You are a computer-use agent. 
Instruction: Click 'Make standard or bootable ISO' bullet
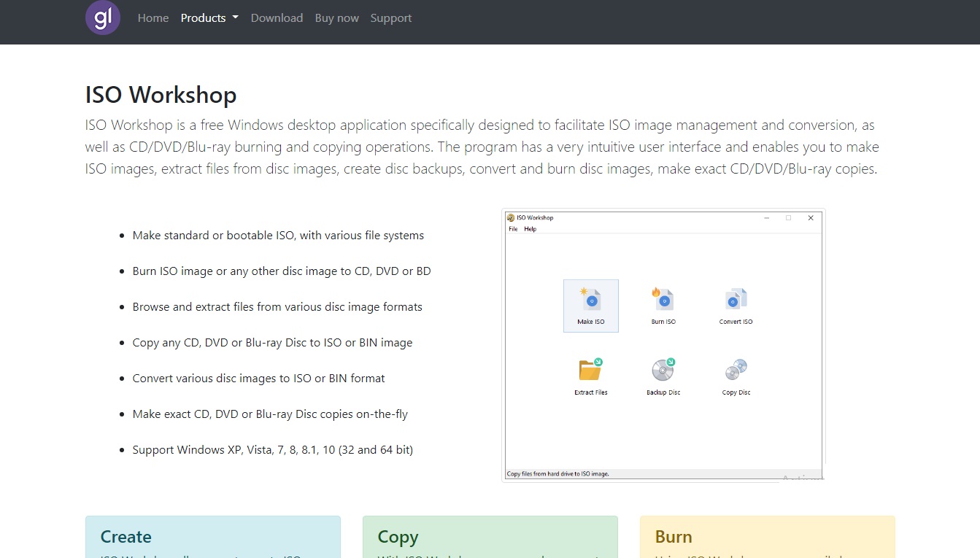tap(278, 236)
